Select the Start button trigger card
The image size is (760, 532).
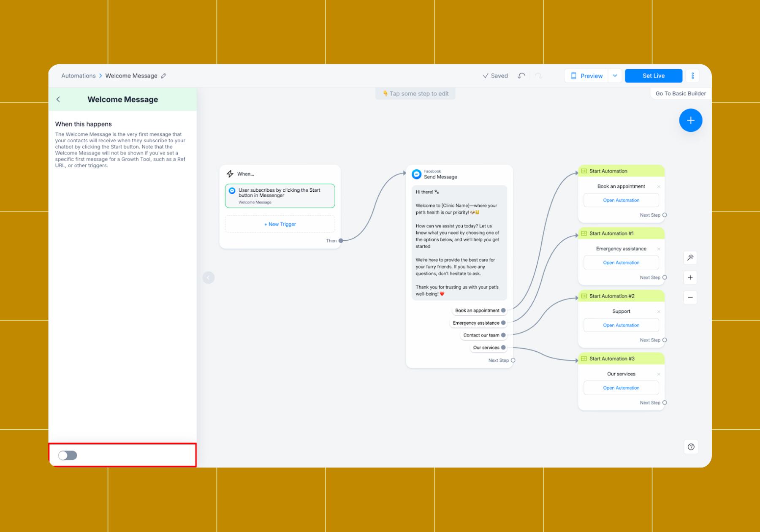(x=280, y=196)
